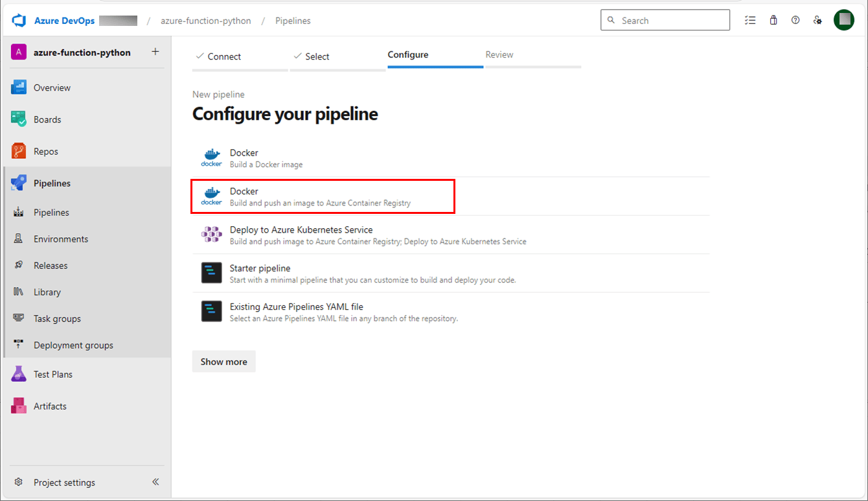This screenshot has height=501, width=868.
Task: Open the Pipelines breadcrumb link
Action: point(293,21)
